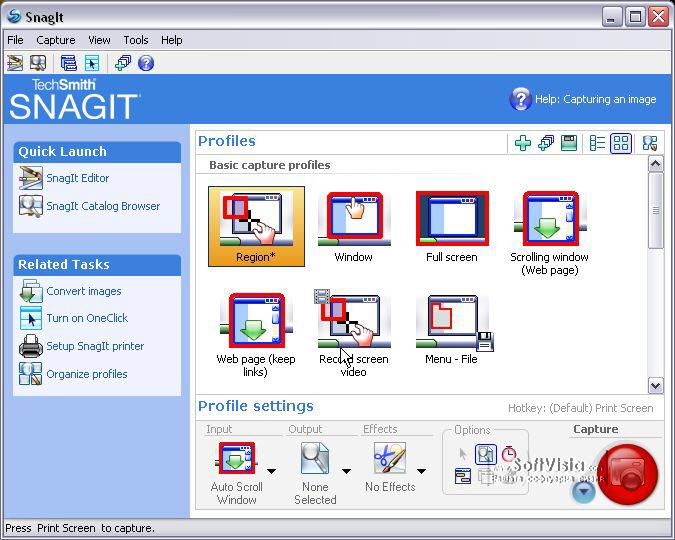675x540 pixels.
Task: Click the blue help question mark in toolbar
Action: click(146, 63)
